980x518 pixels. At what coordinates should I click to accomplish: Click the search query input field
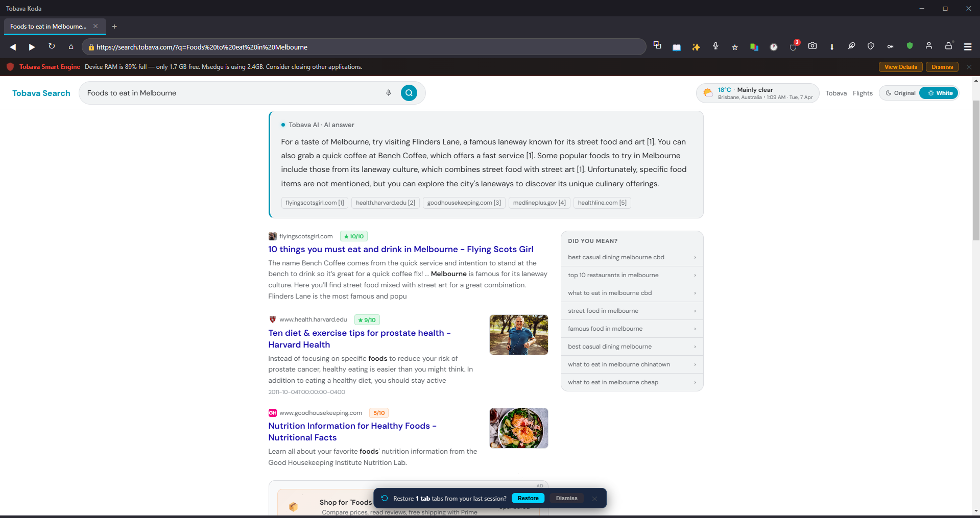pyautogui.click(x=232, y=93)
